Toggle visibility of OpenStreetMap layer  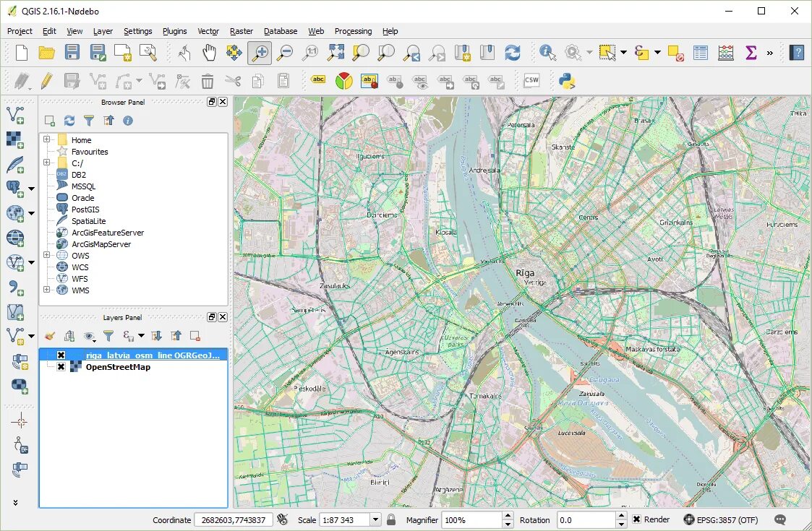[x=61, y=367]
